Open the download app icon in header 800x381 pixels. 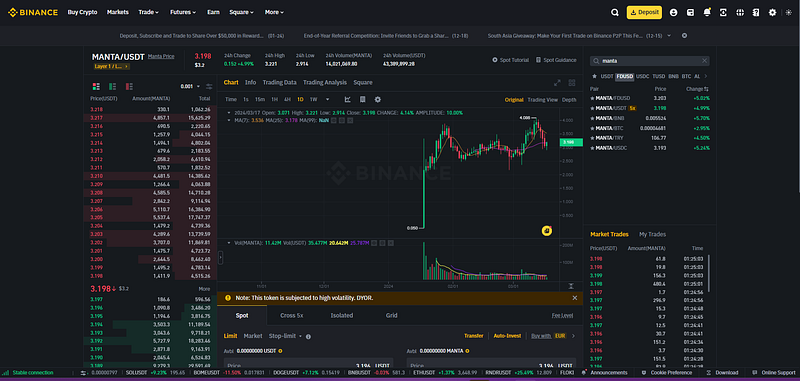723,12
